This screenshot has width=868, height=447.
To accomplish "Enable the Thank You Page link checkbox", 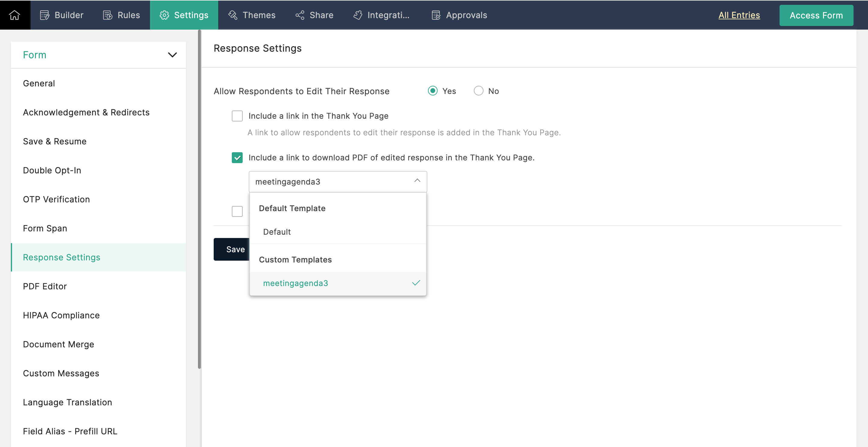I will [237, 116].
